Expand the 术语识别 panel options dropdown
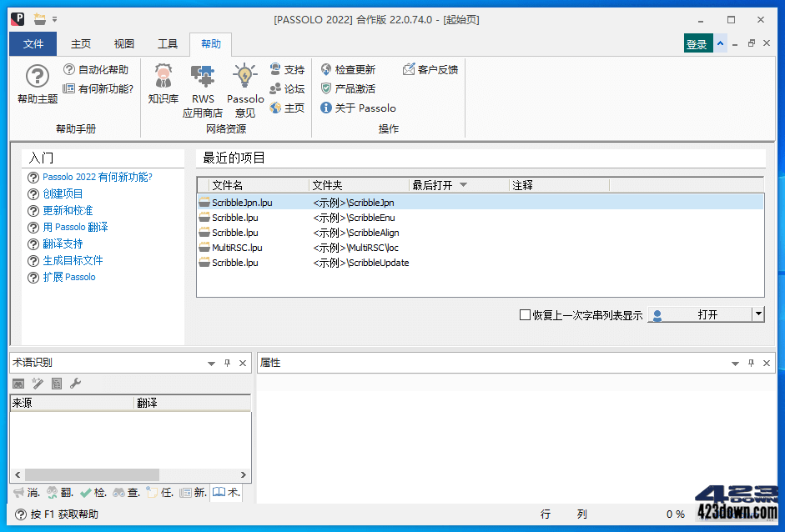Screen dimensions: 785x532 click(x=211, y=363)
